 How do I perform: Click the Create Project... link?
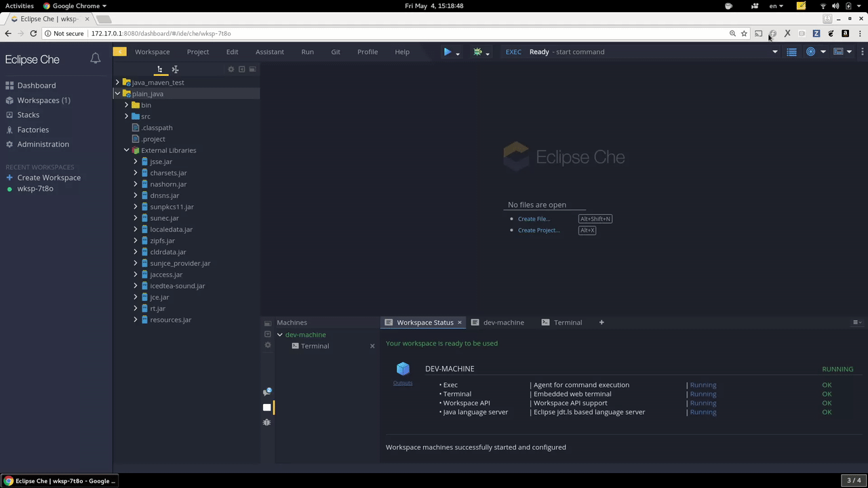pos(538,230)
